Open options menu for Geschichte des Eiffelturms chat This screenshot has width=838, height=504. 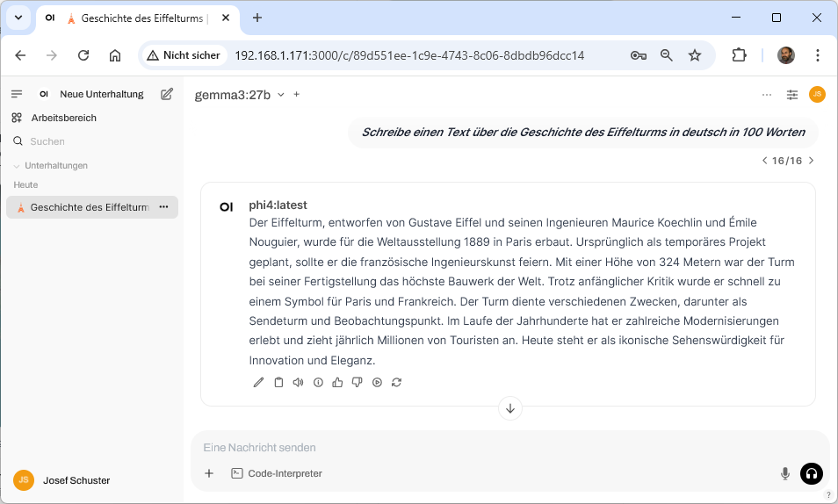pos(163,207)
